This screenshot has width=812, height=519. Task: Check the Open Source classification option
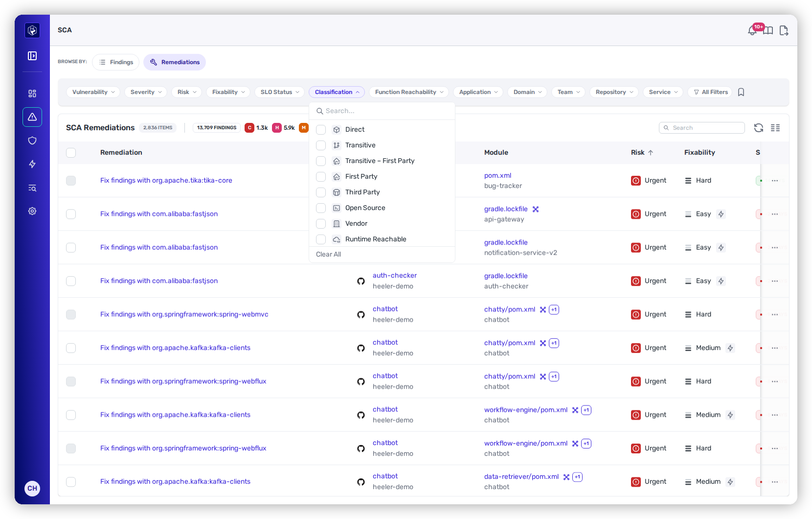pos(321,208)
